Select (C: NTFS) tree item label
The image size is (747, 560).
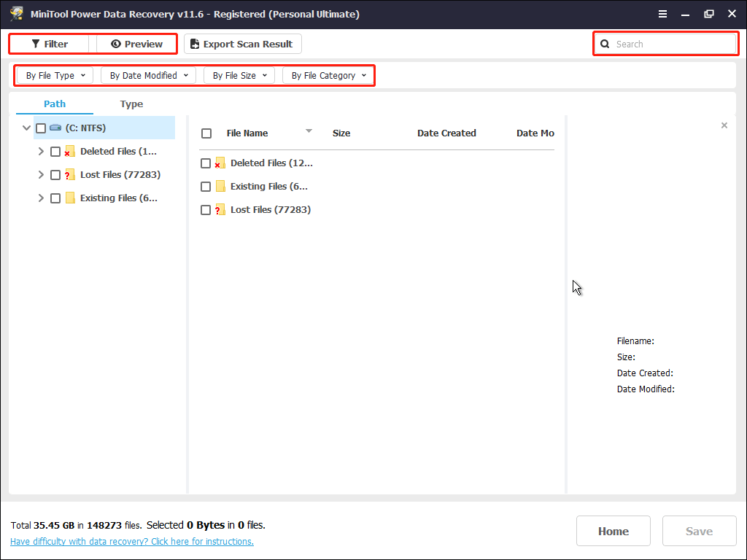point(86,128)
